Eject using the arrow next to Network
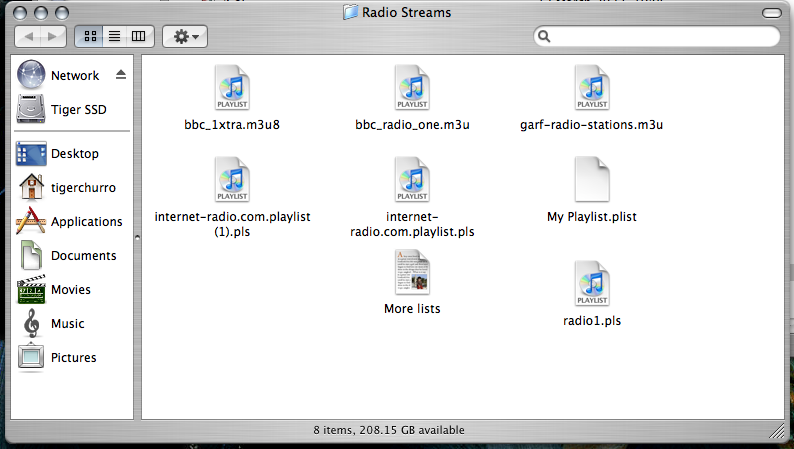Viewport: 794px width, 449px height. point(121,75)
